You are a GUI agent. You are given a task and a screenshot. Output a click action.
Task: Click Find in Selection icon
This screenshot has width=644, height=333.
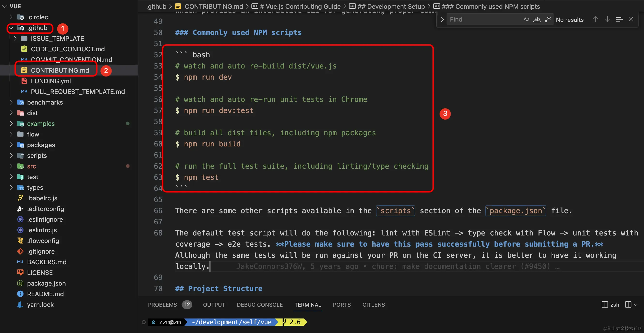coord(619,20)
